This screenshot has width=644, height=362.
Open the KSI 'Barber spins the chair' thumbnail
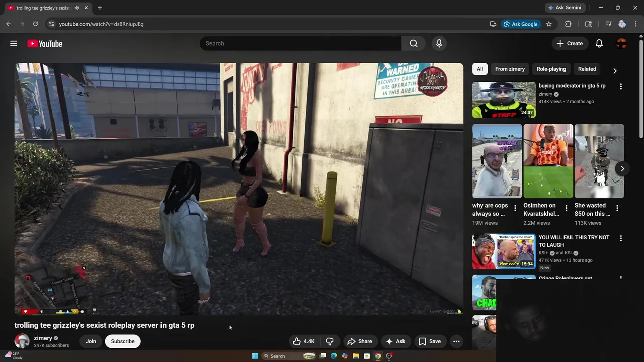coord(504,251)
